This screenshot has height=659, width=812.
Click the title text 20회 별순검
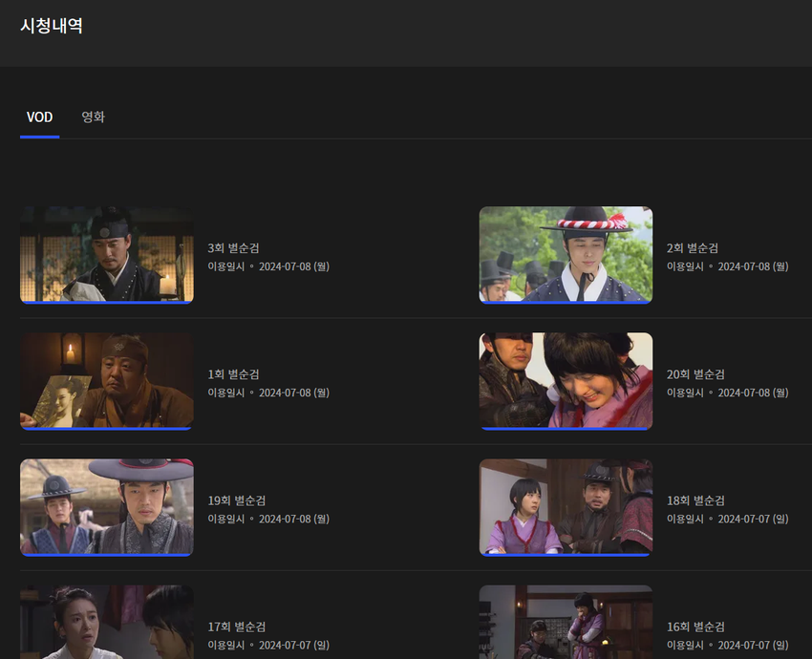[695, 374]
